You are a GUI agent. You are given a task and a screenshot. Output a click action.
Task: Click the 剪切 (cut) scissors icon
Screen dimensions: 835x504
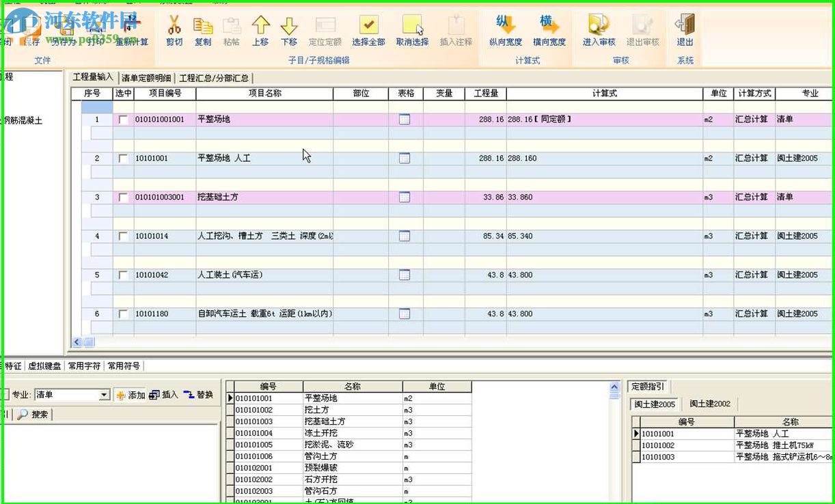coord(174,27)
